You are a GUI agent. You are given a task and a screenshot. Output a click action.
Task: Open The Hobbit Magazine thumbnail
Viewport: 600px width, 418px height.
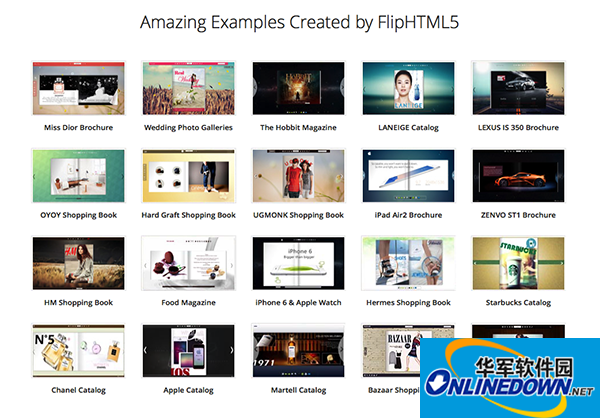pos(298,88)
